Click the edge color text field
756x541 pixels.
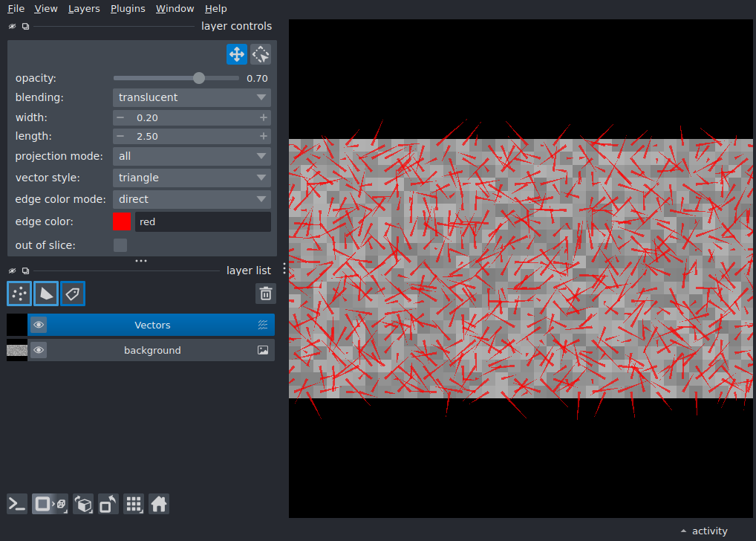pos(203,221)
